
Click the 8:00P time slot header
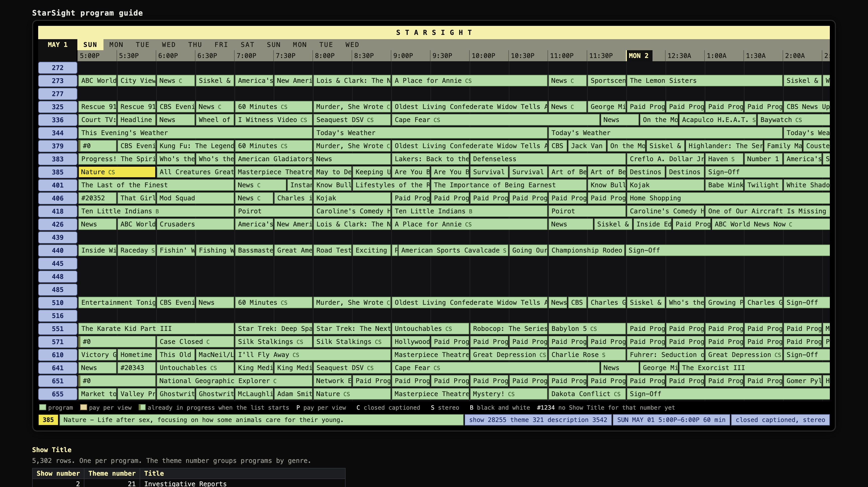click(332, 55)
